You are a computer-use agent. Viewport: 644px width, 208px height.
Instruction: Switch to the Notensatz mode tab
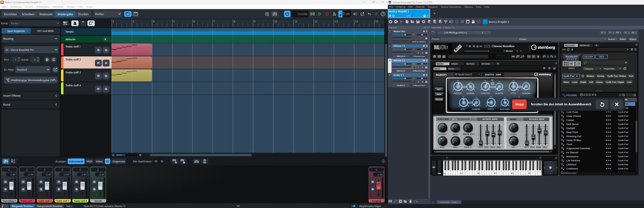tap(46, 14)
